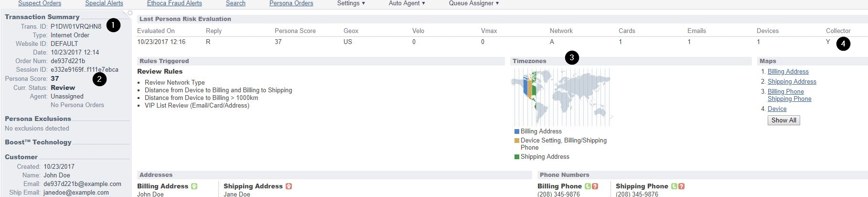Click the red question icon next to Shipping Phone
868x197 pixels.
pos(681,186)
